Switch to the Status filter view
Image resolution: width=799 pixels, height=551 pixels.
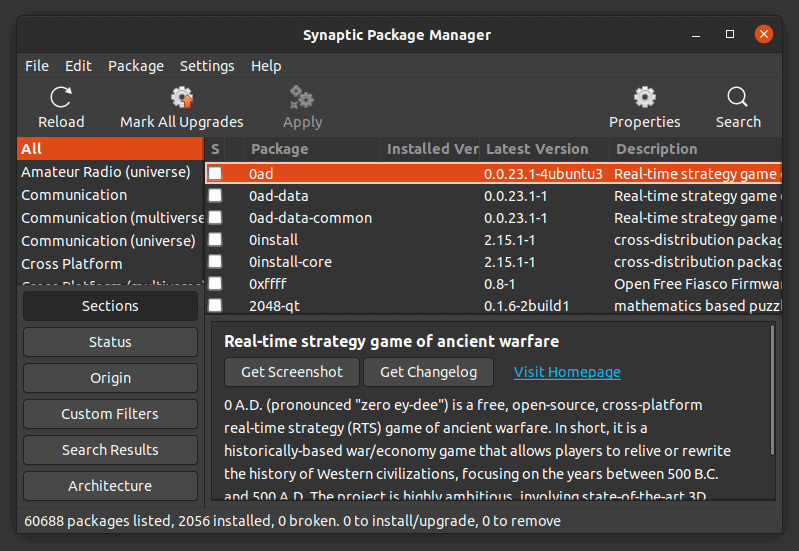110,342
